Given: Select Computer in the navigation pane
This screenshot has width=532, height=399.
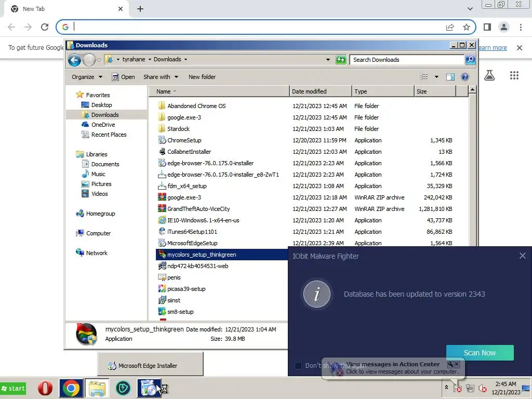Looking at the screenshot, I should [x=94, y=233].
